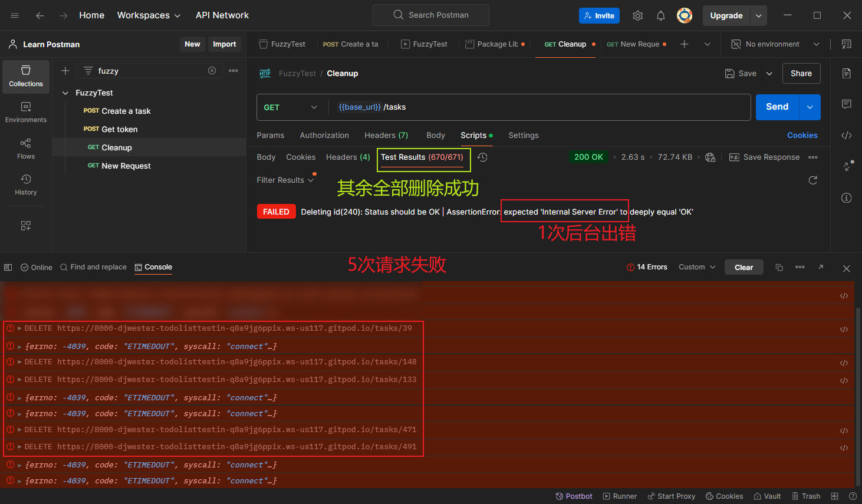Open a new request tab with plus

685,44
